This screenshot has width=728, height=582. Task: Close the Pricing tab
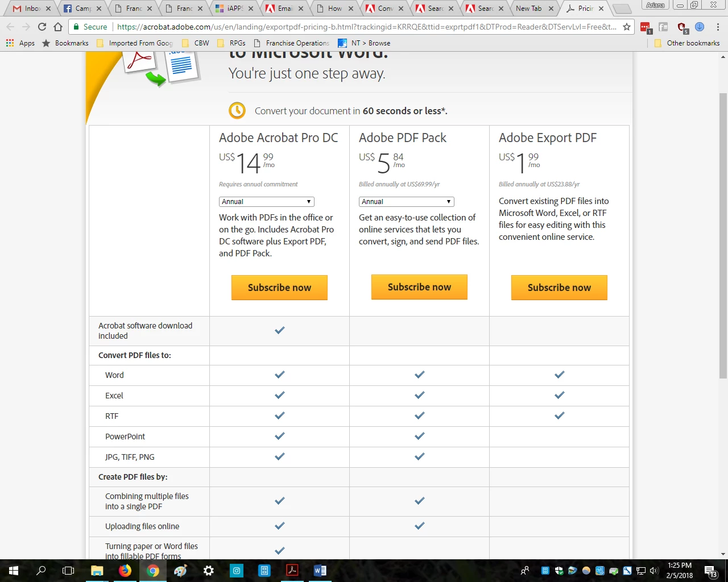(x=601, y=9)
